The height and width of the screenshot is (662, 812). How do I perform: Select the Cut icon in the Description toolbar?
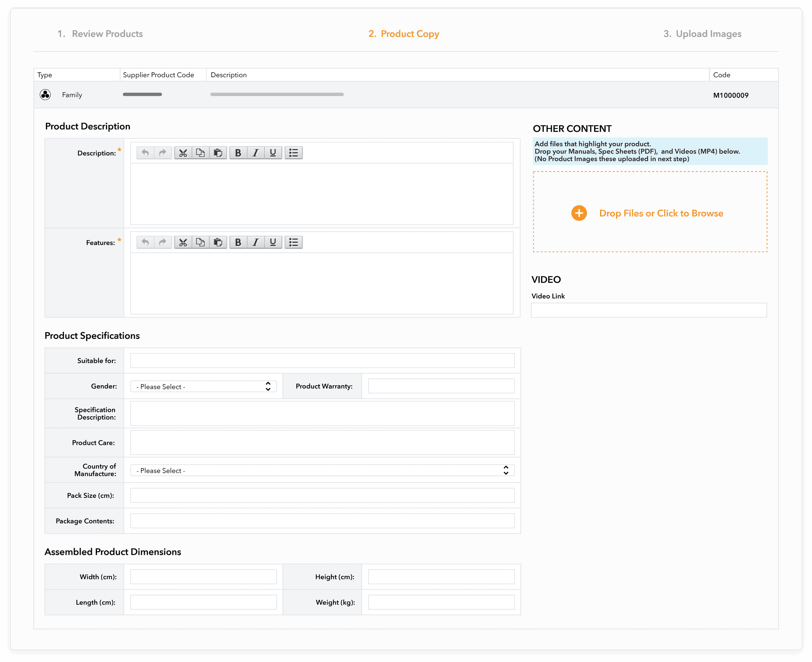[183, 153]
